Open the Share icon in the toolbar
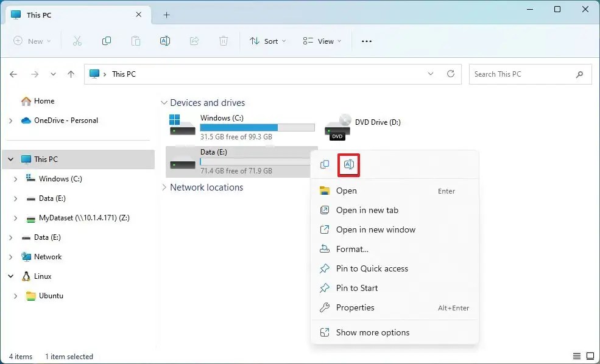Screen dimensions: 600x364 point(194,41)
